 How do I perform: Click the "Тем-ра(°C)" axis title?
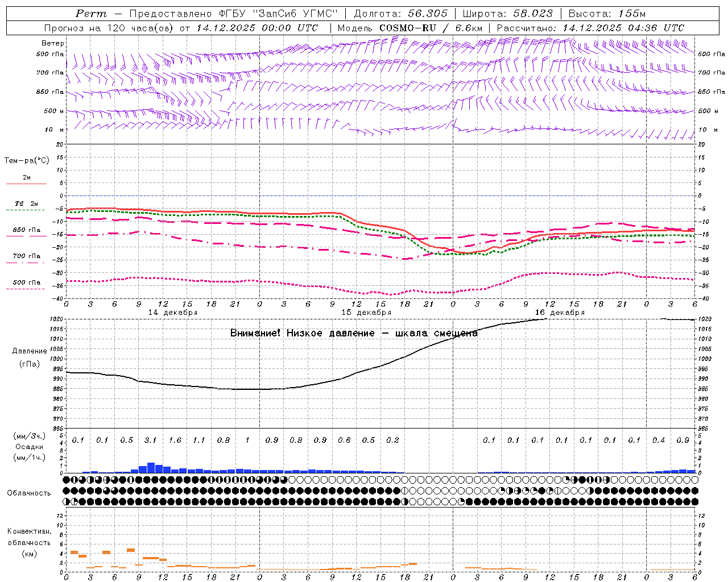(x=27, y=161)
